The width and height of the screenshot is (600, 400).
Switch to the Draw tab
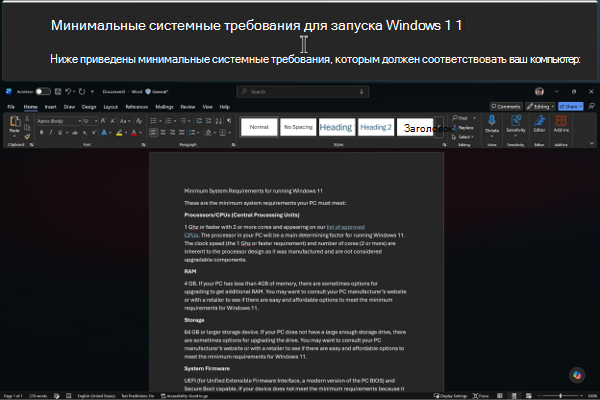pos(69,107)
